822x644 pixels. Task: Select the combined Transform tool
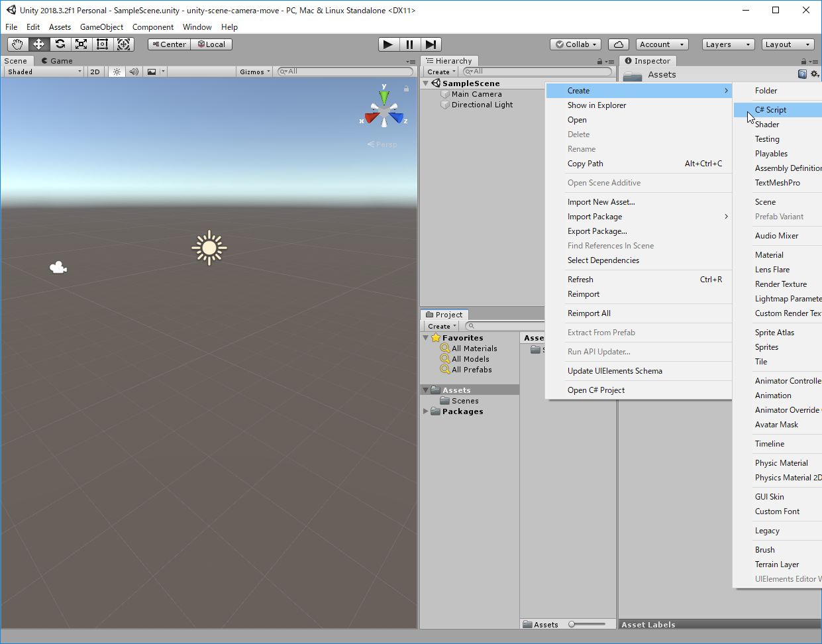click(124, 44)
